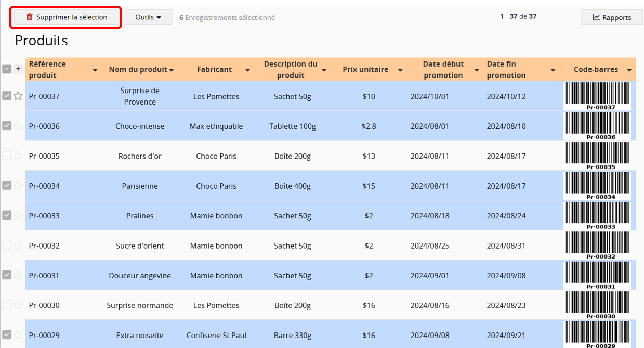Viewport: 644px width, 348px height.
Task: Click the star icon beside Pr-00032
Action: pos(18,246)
